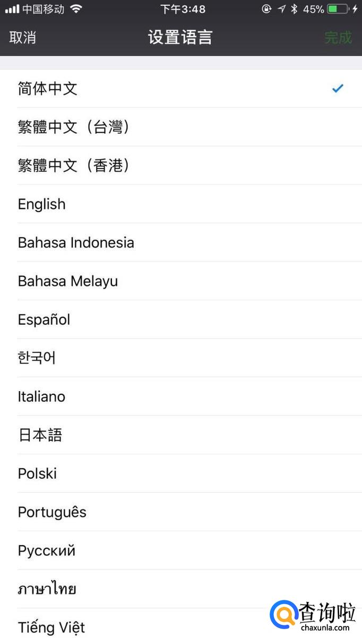Click the blue checkmark beside 简体中文
This screenshot has height=644, width=362.
(x=338, y=89)
